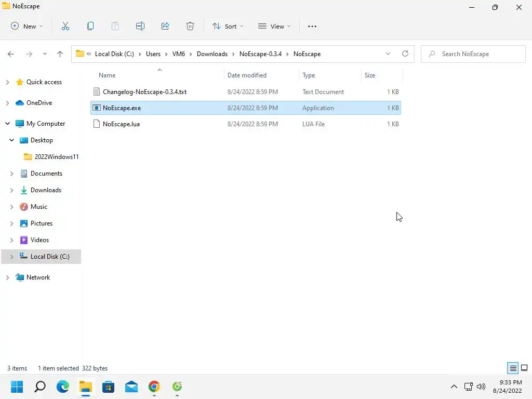Open the See more ellipsis menu
532x399 pixels.
coord(312,26)
